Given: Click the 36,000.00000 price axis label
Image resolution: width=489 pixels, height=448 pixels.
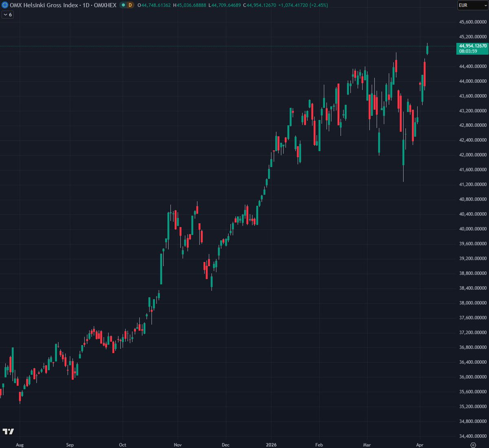Looking at the screenshot, I should 473,377.
